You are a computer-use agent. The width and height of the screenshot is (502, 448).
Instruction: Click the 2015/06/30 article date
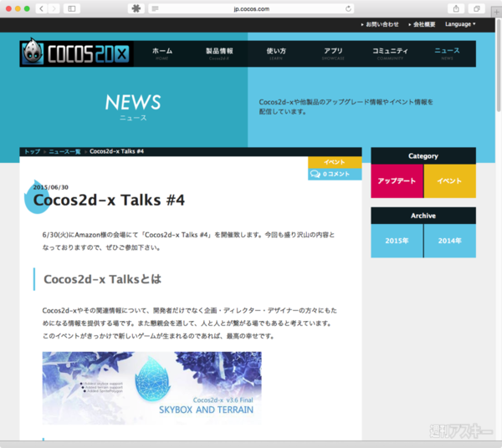point(50,187)
